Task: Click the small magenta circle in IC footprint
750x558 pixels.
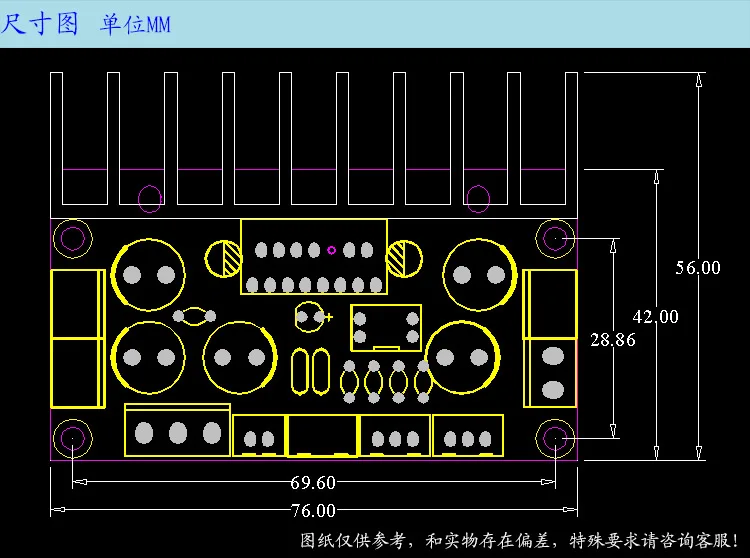Action: click(x=331, y=250)
